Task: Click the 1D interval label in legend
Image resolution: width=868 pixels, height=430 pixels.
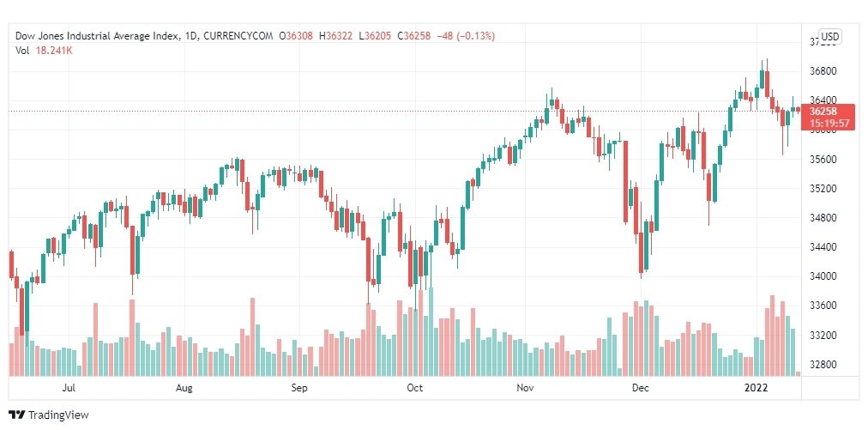Action: click(x=190, y=36)
